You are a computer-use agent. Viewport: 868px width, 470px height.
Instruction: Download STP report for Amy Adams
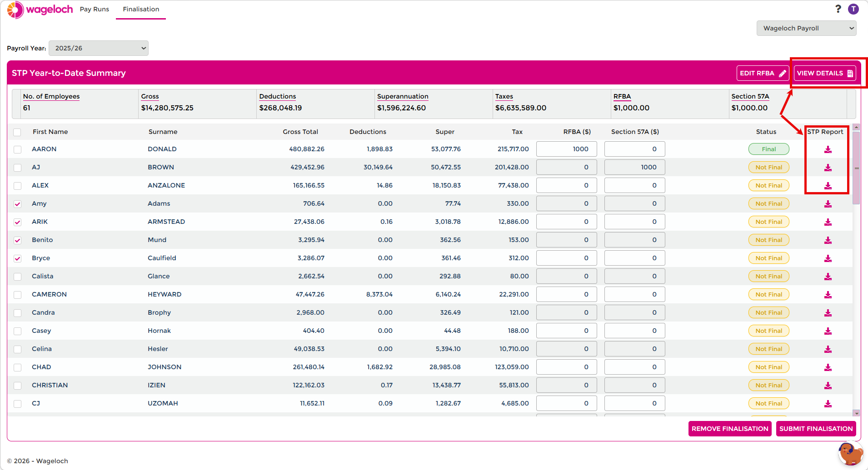pyautogui.click(x=828, y=204)
